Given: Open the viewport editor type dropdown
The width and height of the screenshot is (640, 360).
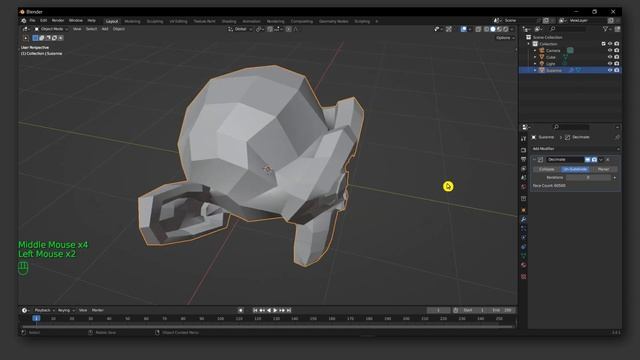Looking at the screenshot, I should (x=26, y=29).
